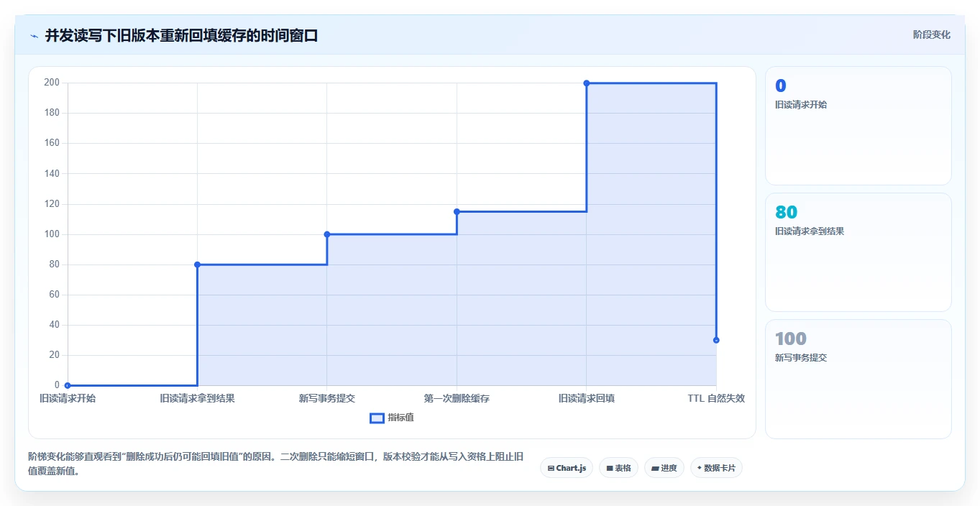Viewport: 980px width, 506px height.
Task: Click the data point at 新写事务提交
Action: pos(327,234)
